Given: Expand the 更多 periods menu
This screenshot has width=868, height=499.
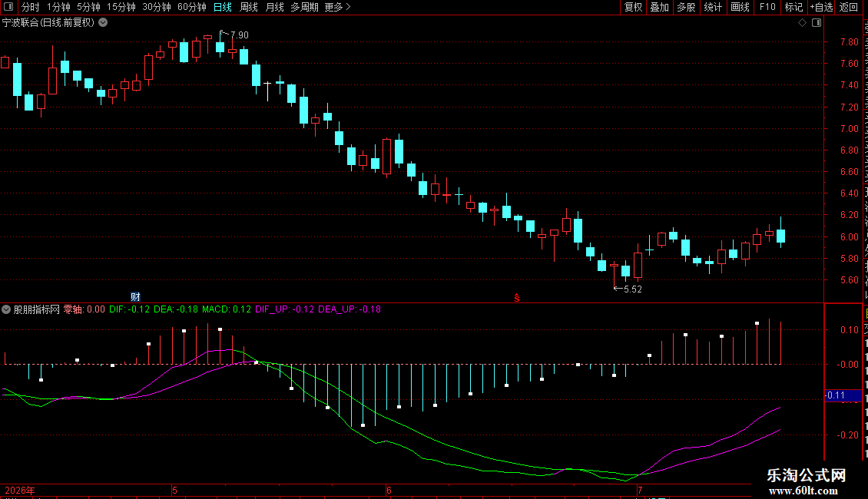Looking at the screenshot, I should (x=337, y=7).
